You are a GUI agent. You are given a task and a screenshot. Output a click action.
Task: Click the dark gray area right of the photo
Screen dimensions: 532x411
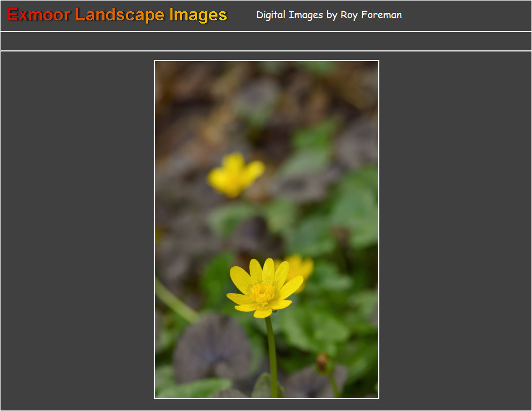pyautogui.click(x=455, y=230)
